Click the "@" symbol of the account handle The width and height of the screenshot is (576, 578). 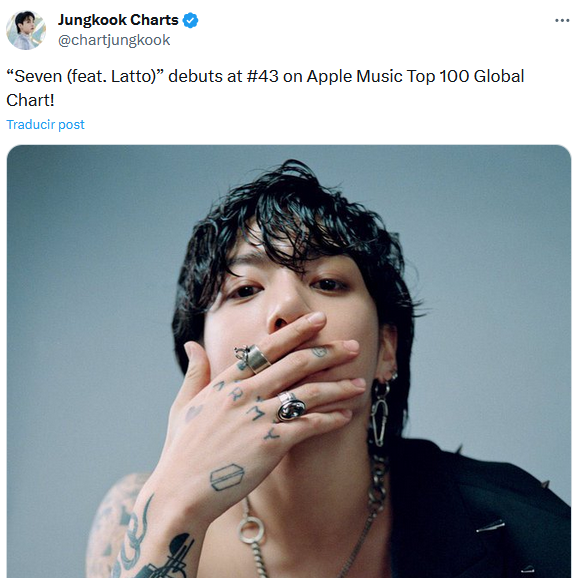(64, 41)
